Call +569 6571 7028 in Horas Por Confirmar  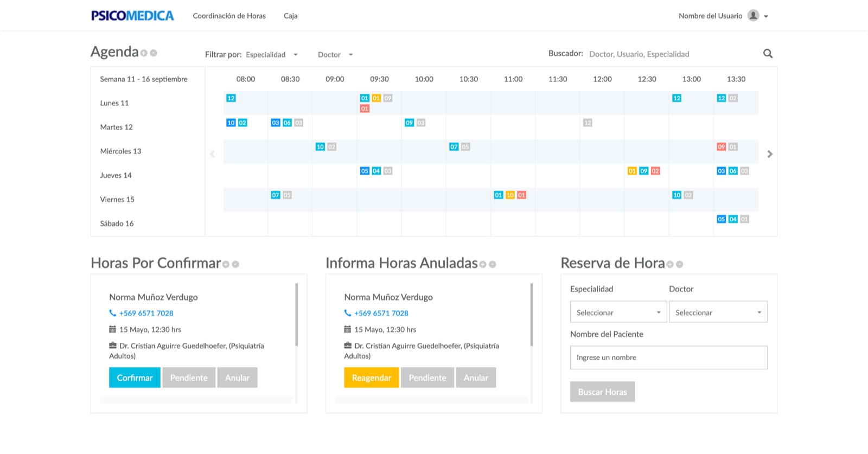pyautogui.click(x=146, y=313)
